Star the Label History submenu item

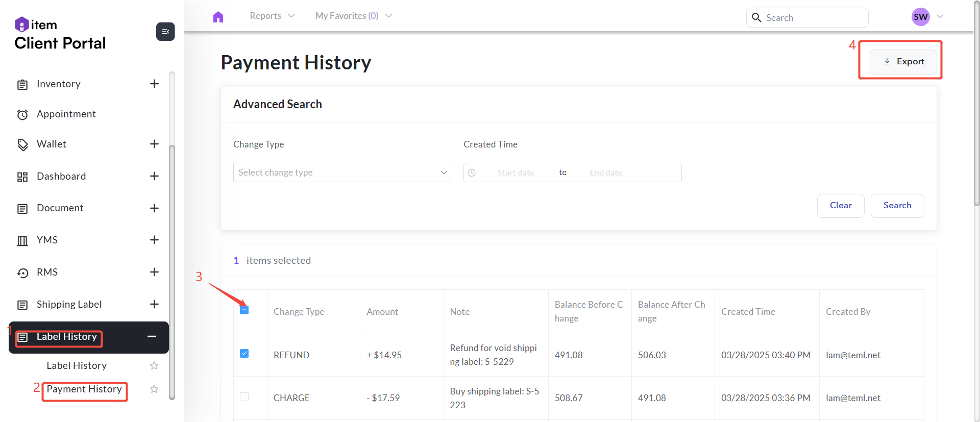154,366
